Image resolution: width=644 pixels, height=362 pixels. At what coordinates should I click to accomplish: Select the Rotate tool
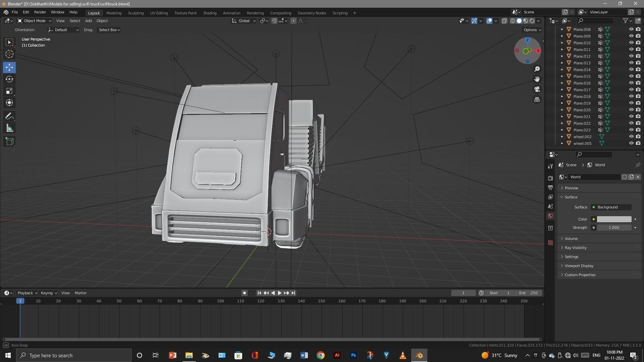[x=9, y=79]
